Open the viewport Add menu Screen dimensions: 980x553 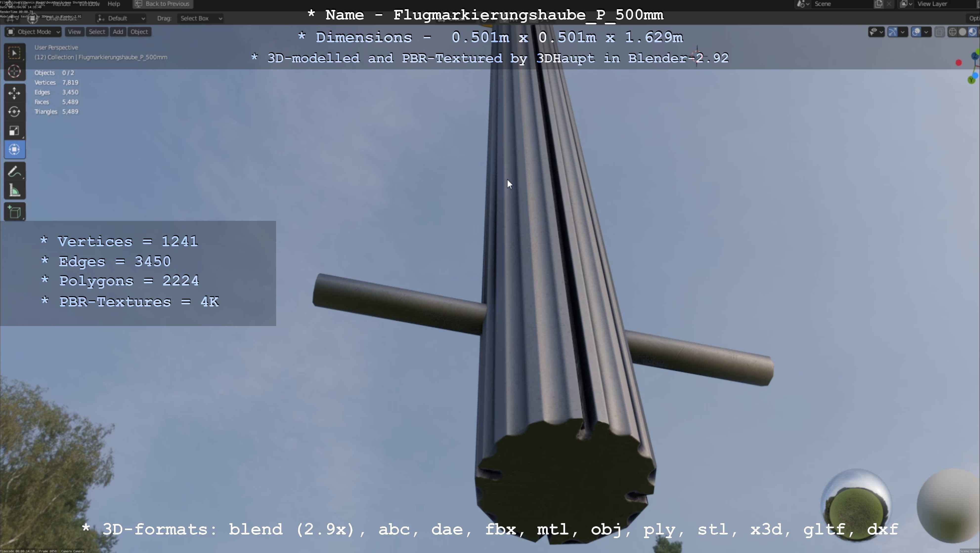(118, 32)
